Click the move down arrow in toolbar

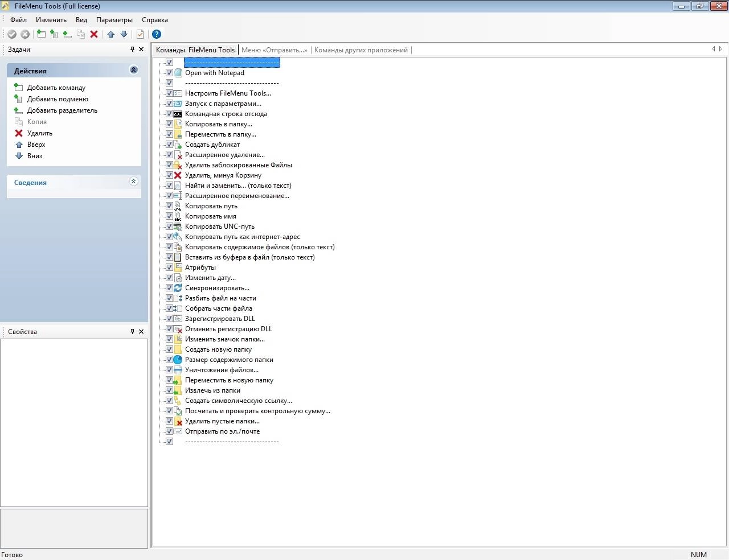pos(124,34)
